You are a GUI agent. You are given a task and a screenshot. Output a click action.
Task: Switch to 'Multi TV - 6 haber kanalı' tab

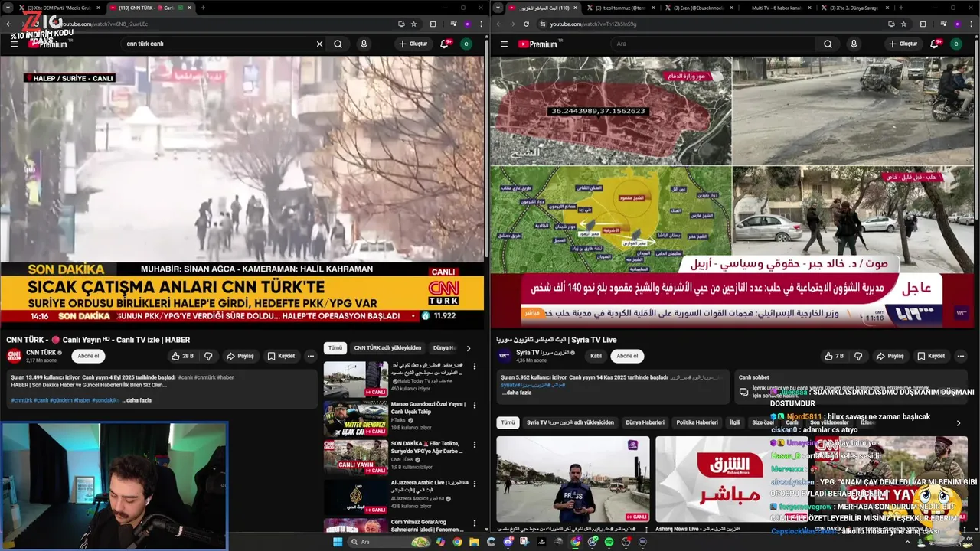click(x=777, y=8)
